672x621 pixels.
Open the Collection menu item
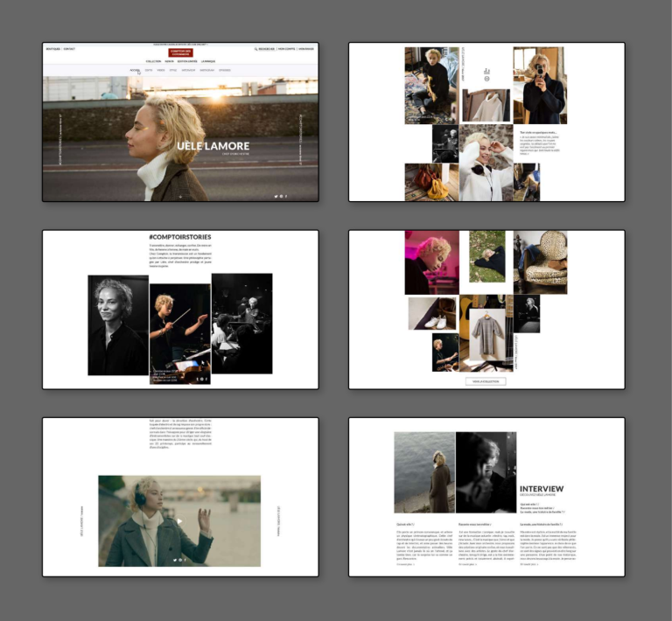(x=153, y=61)
